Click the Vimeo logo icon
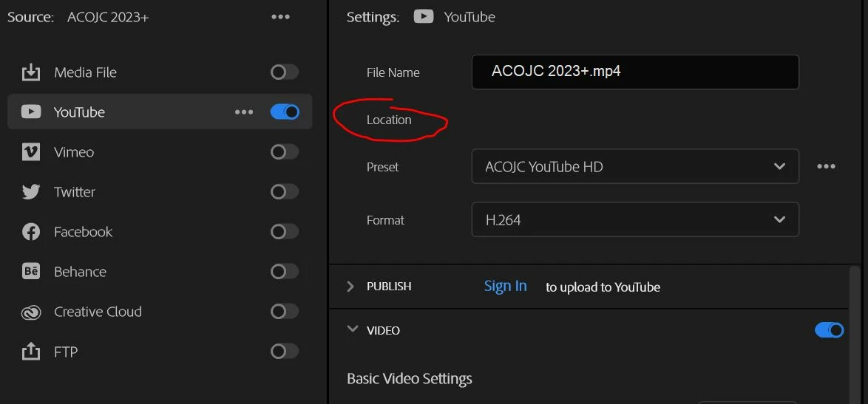Viewport: 868px width, 404px height. (x=31, y=152)
